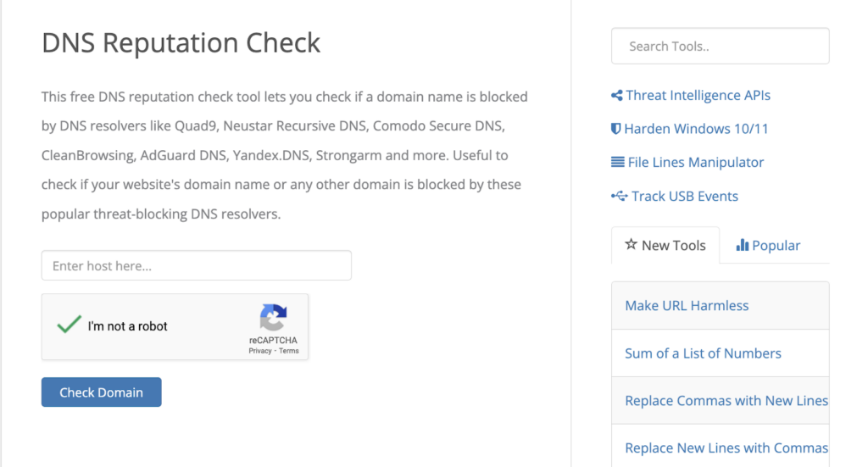Open Replace Commas with New Lines tool
Screen dimensions: 868x467
[726, 401]
